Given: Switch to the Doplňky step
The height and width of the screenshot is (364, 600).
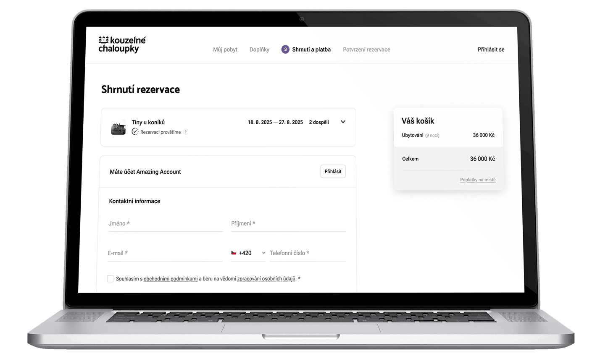Looking at the screenshot, I should point(259,50).
